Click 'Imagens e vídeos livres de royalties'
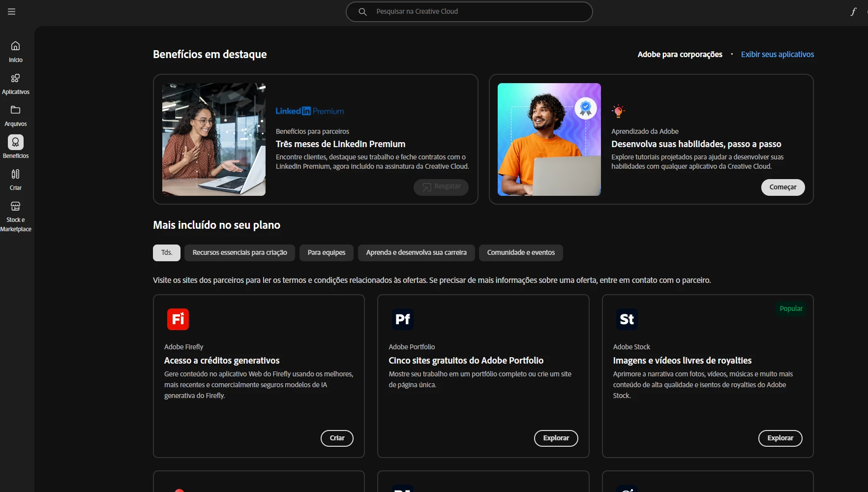 click(x=682, y=361)
